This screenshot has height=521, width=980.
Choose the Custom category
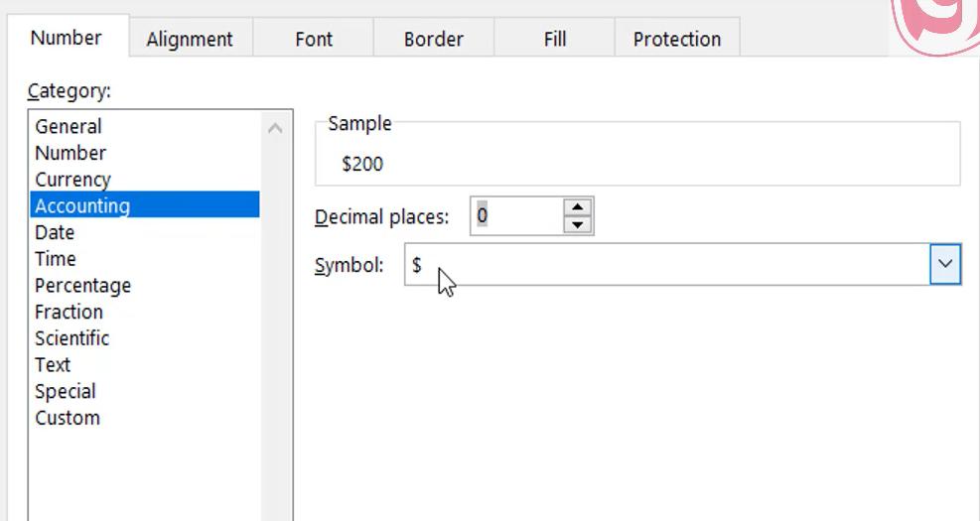[x=68, y=418]
